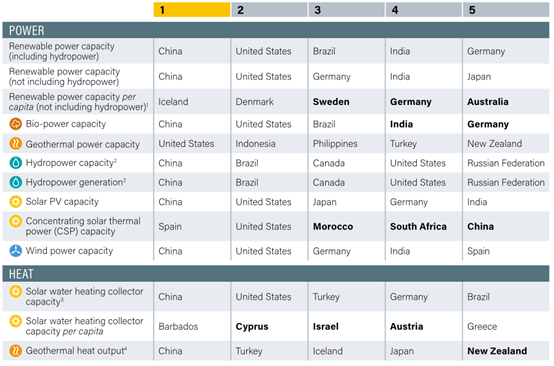Click the Concentrating solar thermal power icon
Screen dimensions: 554x366
point(16,221)
